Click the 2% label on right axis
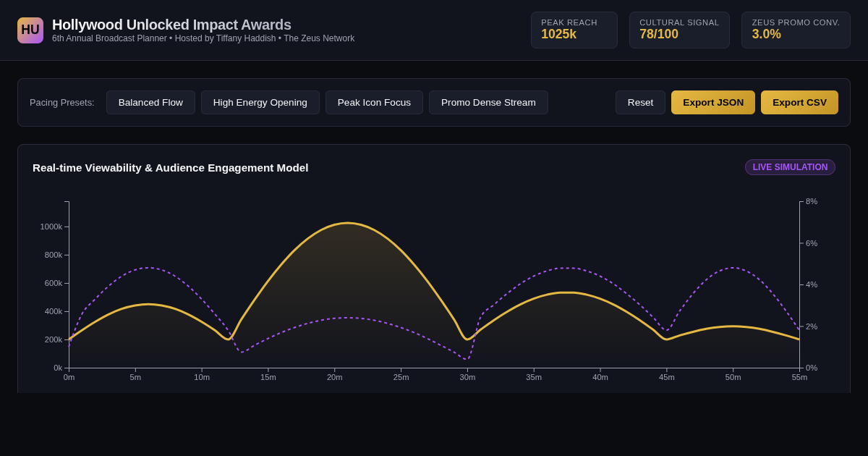 pyautogui.click(x=812, y=326)
